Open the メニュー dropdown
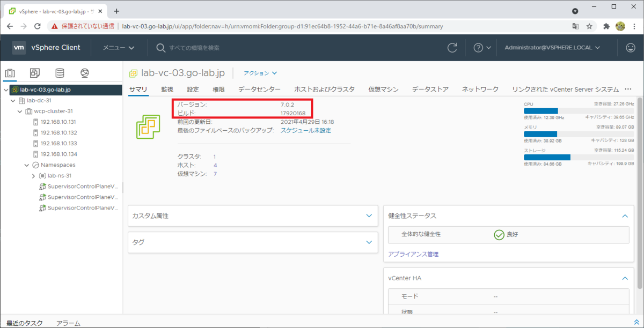 coord(119,48)
